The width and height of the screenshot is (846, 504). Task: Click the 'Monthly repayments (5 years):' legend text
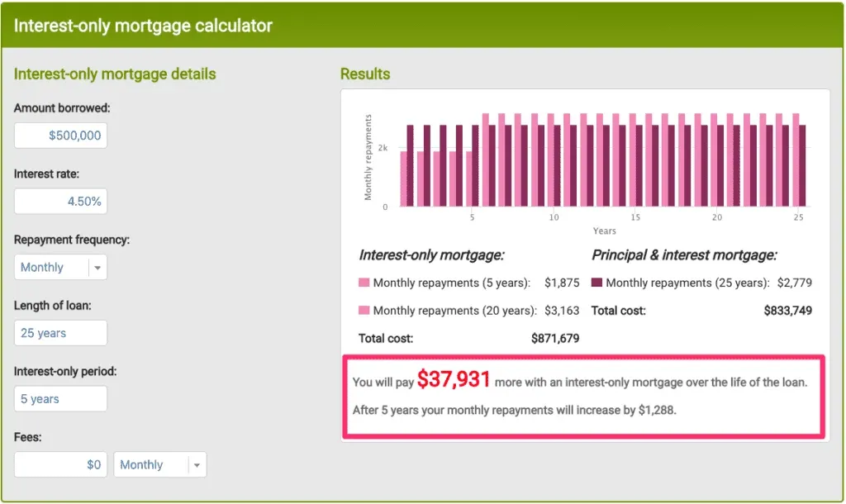coord(452,283)
